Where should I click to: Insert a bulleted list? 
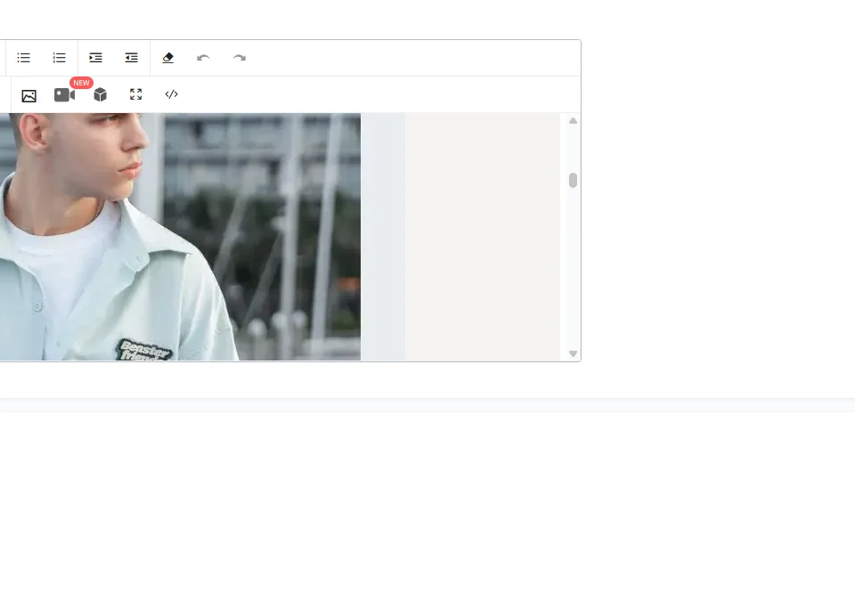(23, 58)
